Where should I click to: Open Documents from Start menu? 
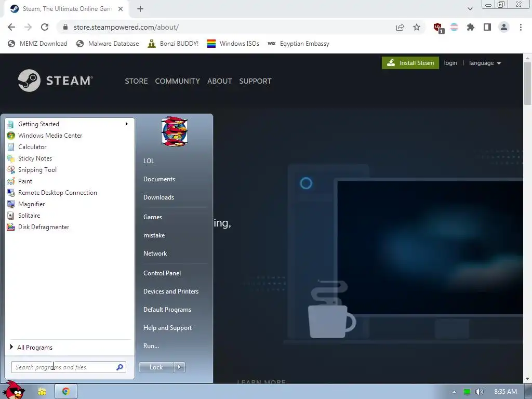click(159, 179)
